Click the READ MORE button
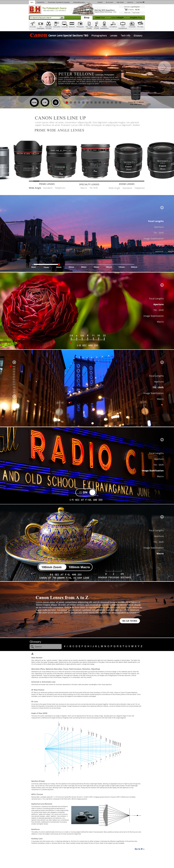174x868 pixels. coord(130,621)
